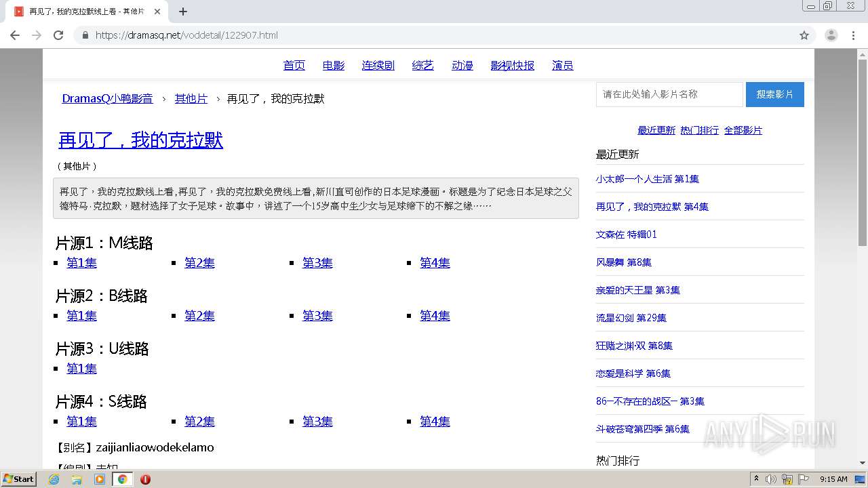Open the Chrome profile avatar
Image resolution: width=868 pixels, height=488 pixels.
(831, 35)
